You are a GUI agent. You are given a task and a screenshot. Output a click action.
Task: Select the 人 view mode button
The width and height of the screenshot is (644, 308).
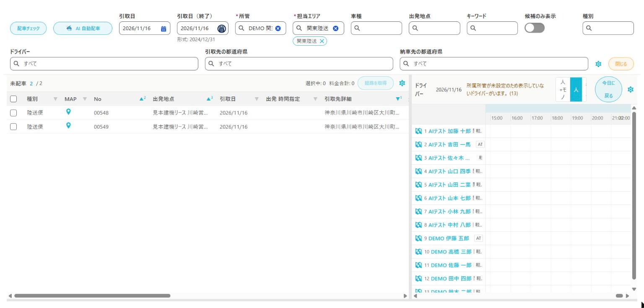click(576, 89)
